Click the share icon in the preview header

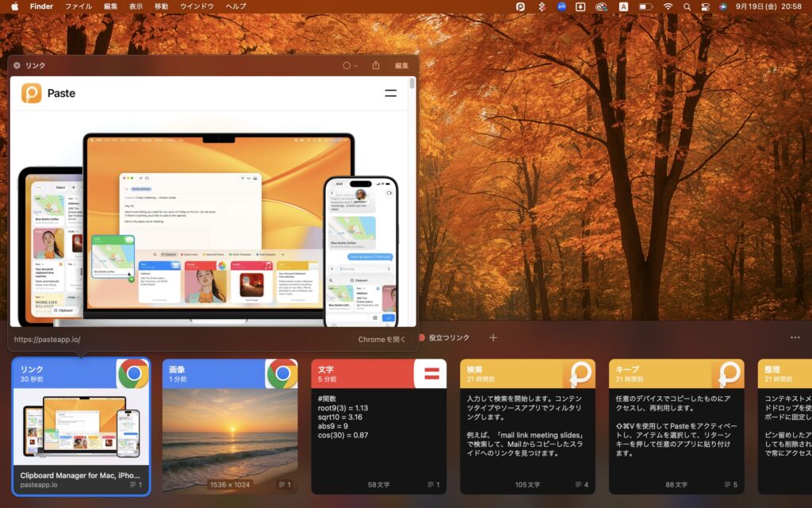376,66
